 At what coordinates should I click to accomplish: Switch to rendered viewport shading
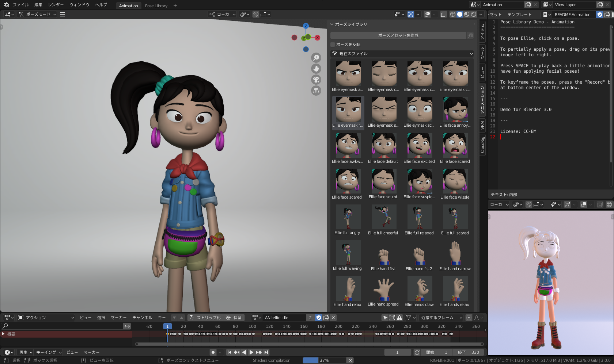tap(474, 14)
